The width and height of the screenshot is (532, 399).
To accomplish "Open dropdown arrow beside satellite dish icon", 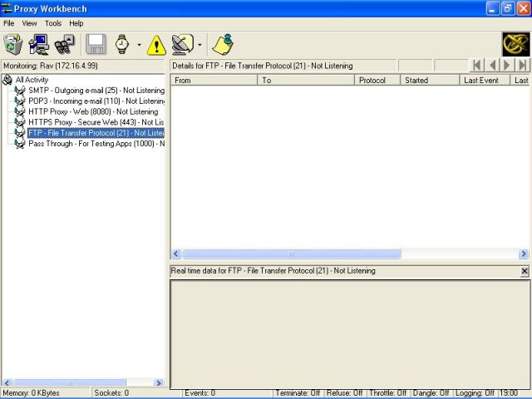I will (199, 44).
